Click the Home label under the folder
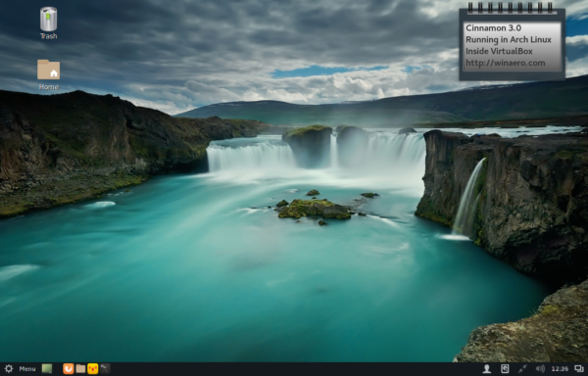Screen dimensions: 588x376 pos(48,87)
